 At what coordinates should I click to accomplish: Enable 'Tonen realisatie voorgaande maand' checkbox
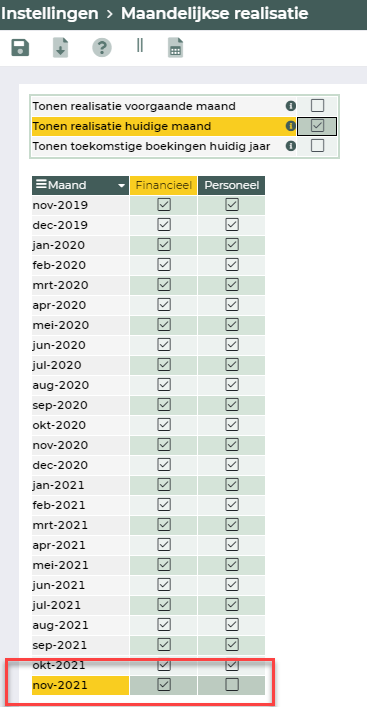[317, 106]
